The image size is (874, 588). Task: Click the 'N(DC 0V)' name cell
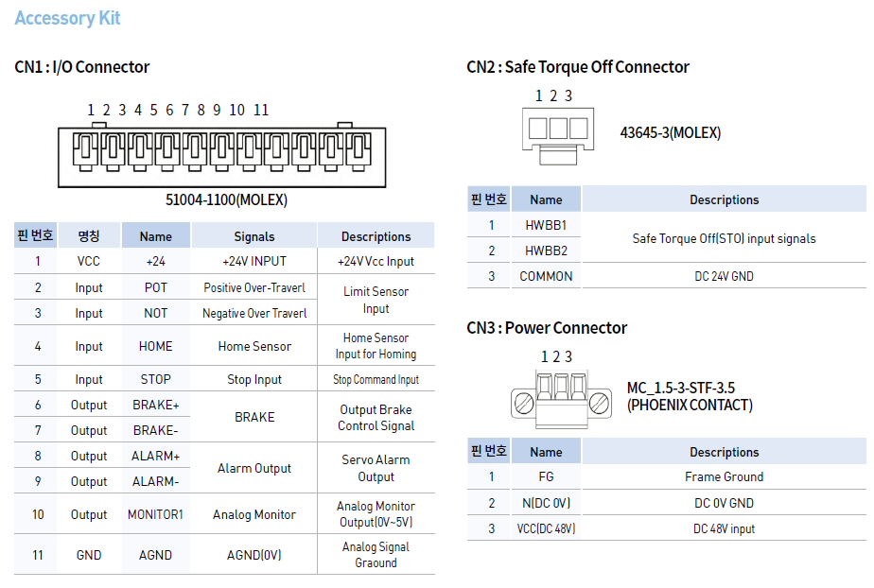click(x=547, y=503)
